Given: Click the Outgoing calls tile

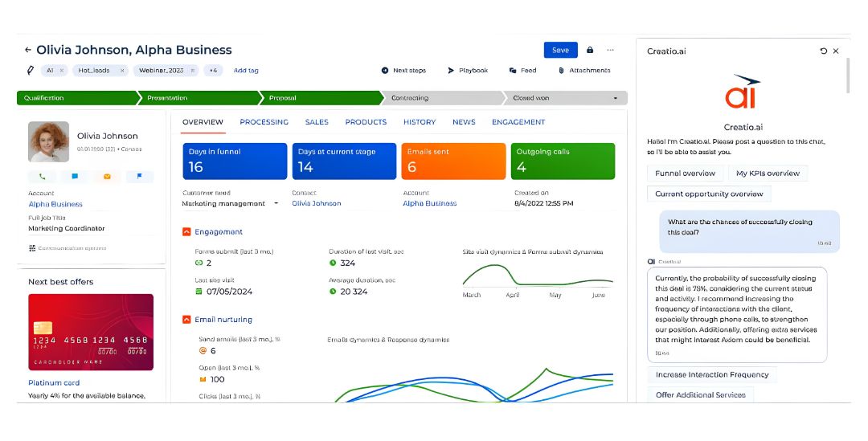Looking at the screenshot, I should pyautogui.click(x=563, y=161).
